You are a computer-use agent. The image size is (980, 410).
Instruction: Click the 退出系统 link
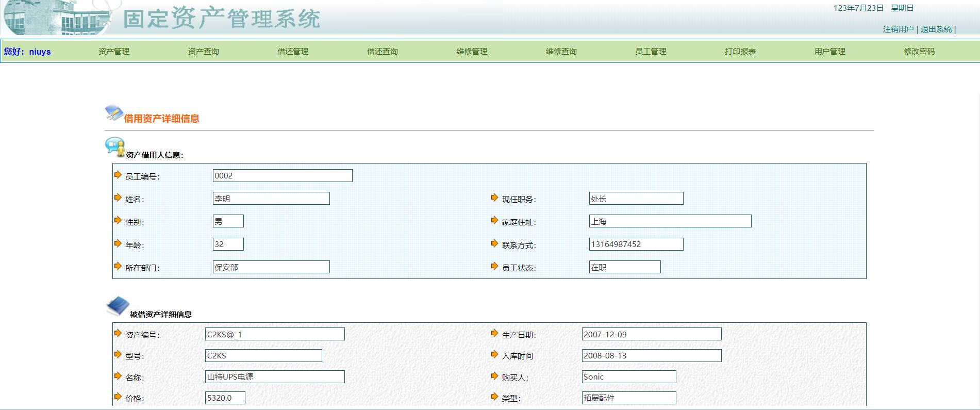(936, 29)
